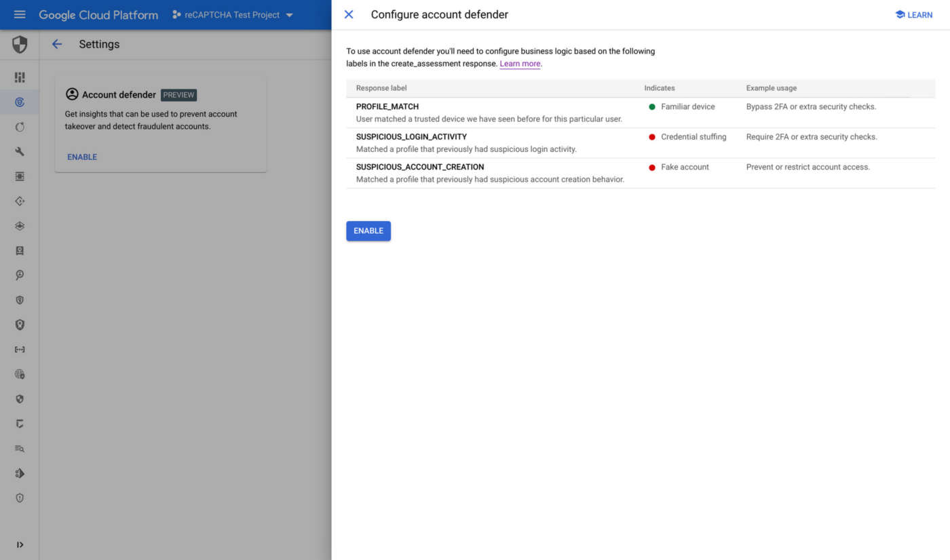
Task: Select the globe security icon in the sidebar
Action: (x=20, y=374)
